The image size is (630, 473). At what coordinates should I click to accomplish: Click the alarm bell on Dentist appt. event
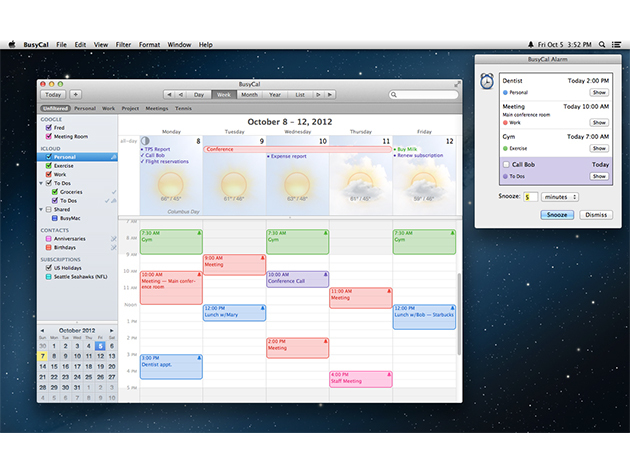199,357
